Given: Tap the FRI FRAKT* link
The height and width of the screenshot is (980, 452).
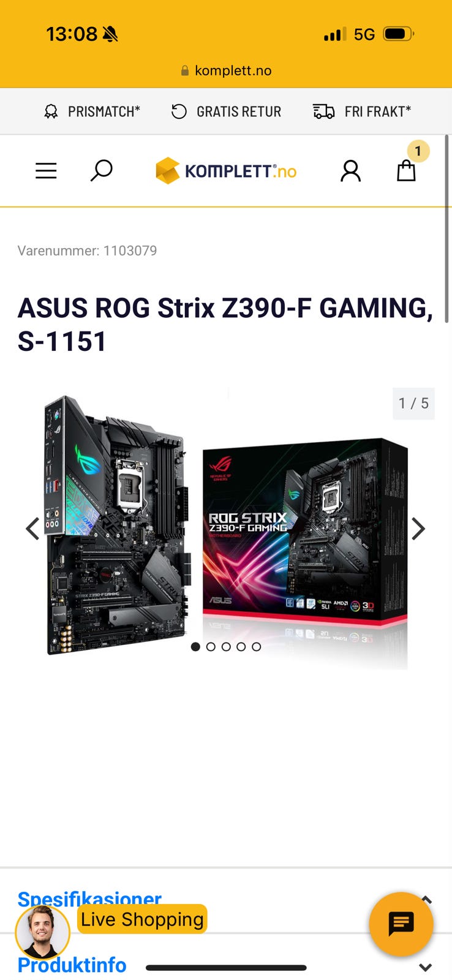Looking at the screenshot, I should click(x=362, y=111).
